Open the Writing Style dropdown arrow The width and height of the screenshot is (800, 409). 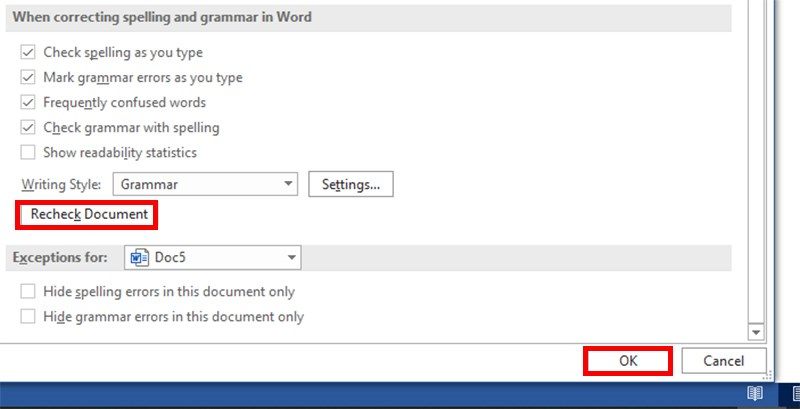click(x=289, y=184)
